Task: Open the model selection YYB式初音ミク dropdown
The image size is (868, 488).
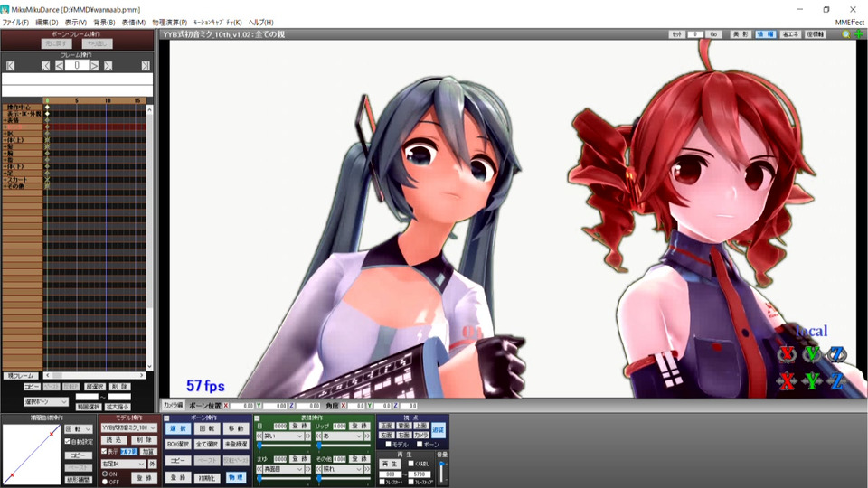Action: (x=129, y=427)
